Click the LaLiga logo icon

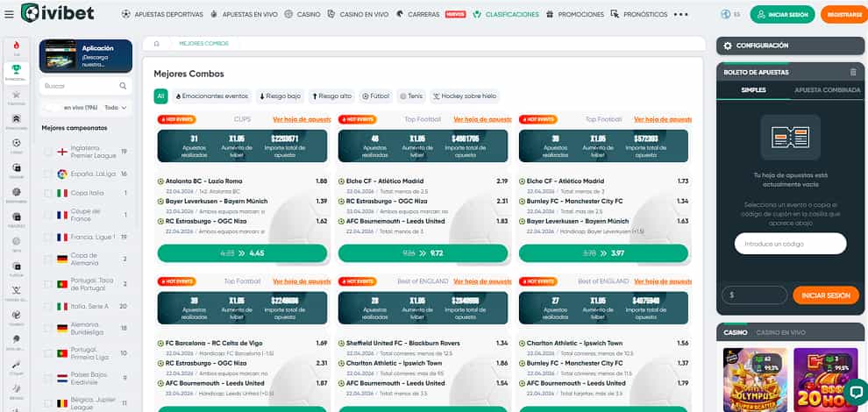pyautogui.click(x=62, y=174)
